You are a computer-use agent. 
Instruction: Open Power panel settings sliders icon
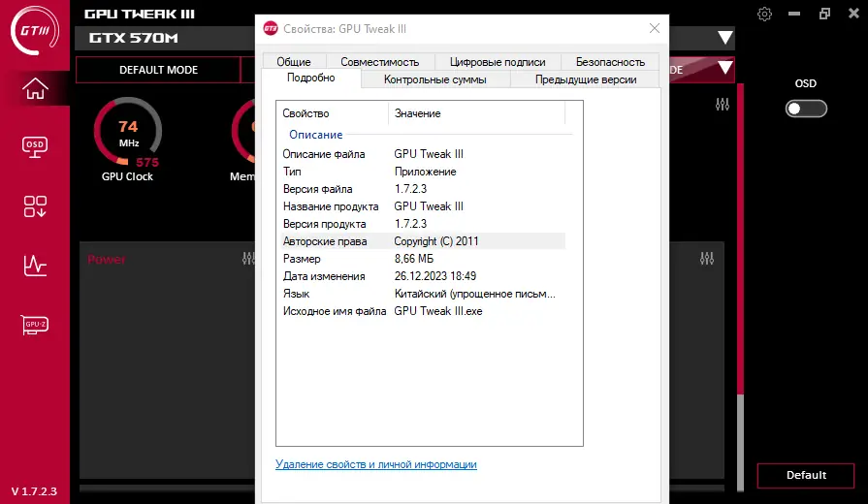248,259
